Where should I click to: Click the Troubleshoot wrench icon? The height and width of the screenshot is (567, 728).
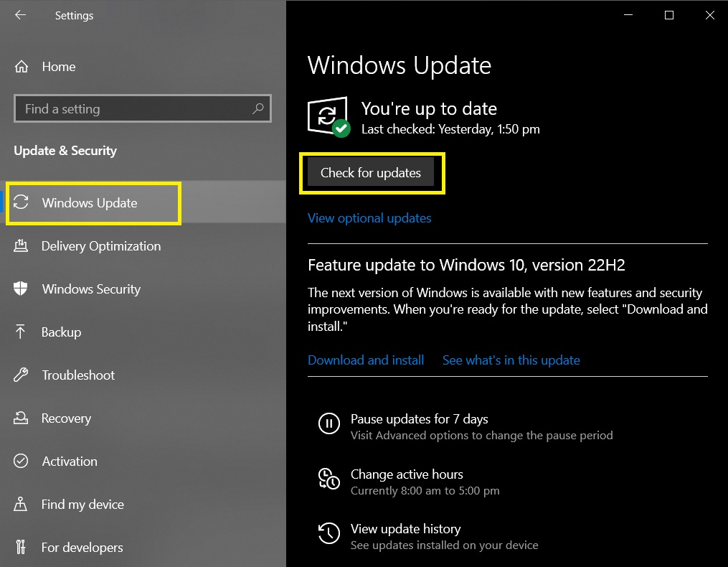pos(21,375)
